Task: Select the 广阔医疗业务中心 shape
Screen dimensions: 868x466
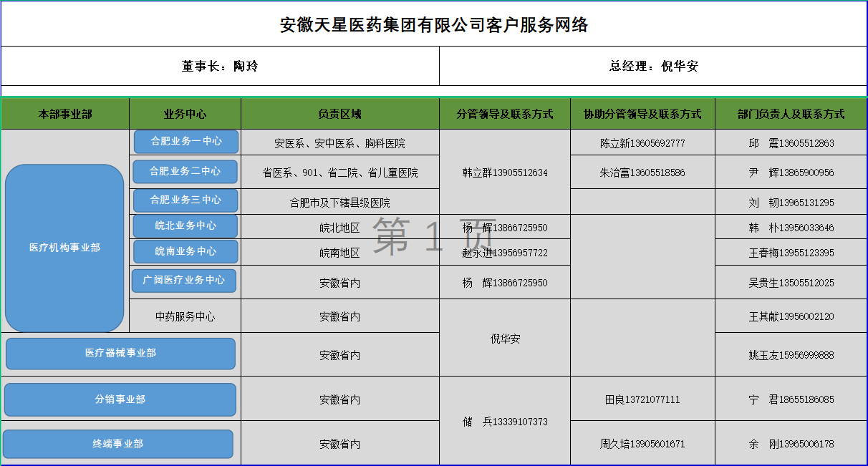Action: (x=184, y=281)
